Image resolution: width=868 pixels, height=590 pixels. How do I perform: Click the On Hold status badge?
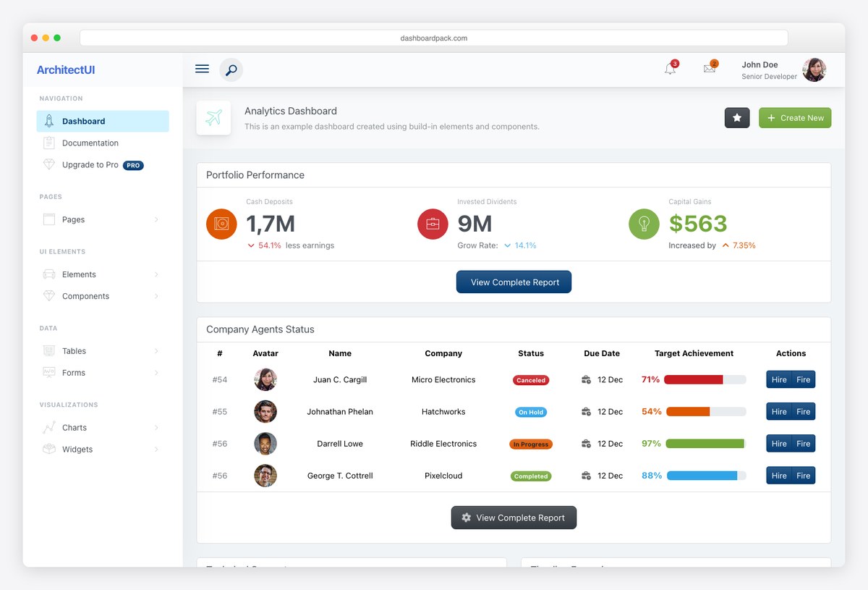coord(531,412)
